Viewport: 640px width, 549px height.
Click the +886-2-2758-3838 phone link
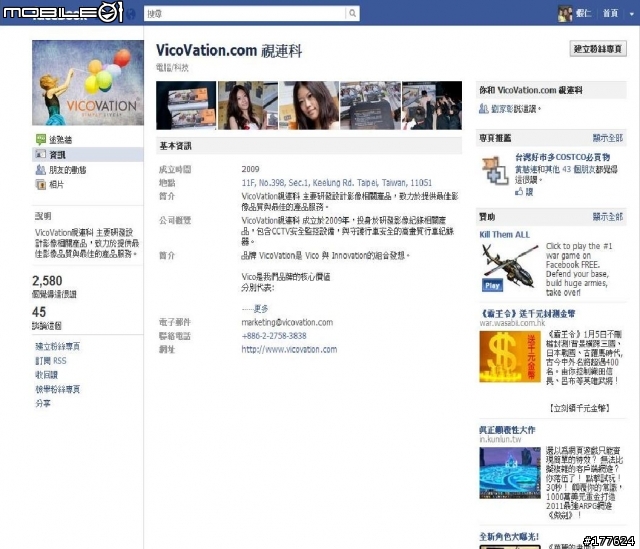pyautogui.click(x=274, y=336)
